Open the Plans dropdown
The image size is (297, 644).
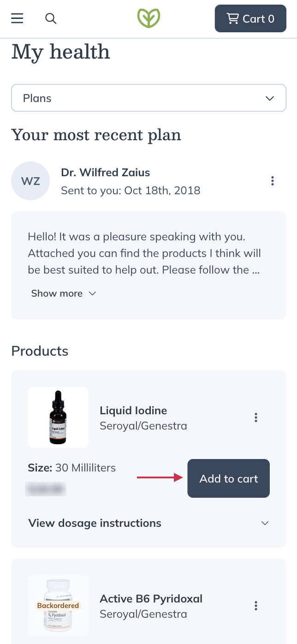[148, 98]
